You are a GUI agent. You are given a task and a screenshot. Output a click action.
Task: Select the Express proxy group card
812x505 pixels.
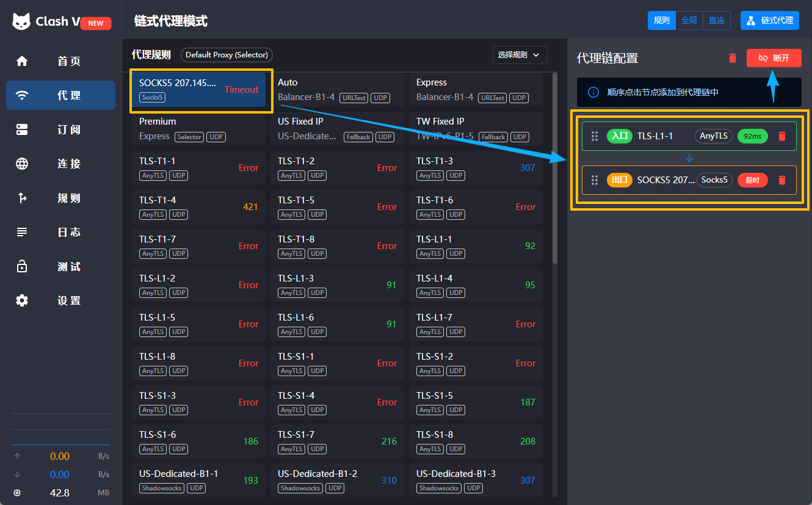[x=476, y=90]
